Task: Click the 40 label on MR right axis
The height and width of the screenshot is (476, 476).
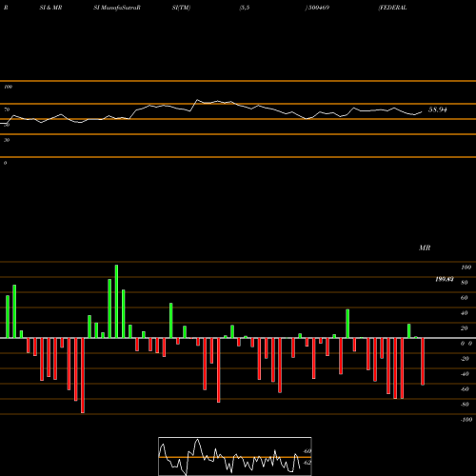Action: coord(464,313)
